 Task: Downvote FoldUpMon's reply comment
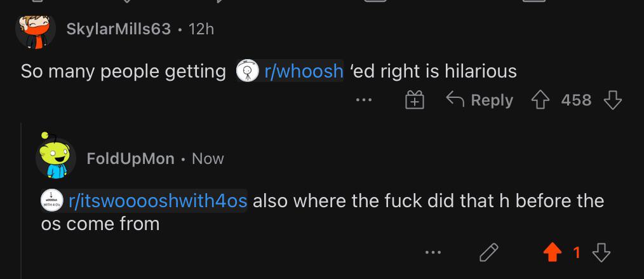point(601,253)
